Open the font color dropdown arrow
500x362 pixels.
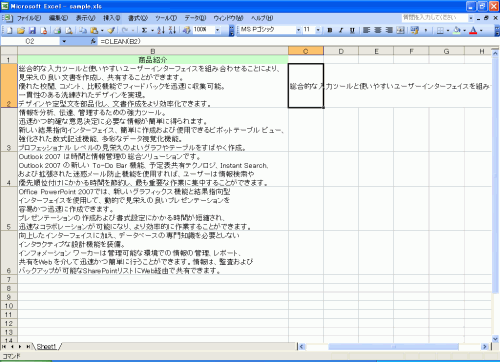coord(481,30)
